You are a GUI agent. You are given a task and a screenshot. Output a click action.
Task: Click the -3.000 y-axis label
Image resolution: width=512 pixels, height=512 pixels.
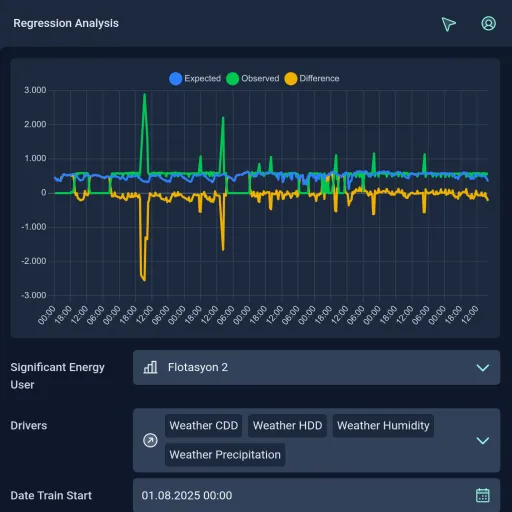[34, 295]
